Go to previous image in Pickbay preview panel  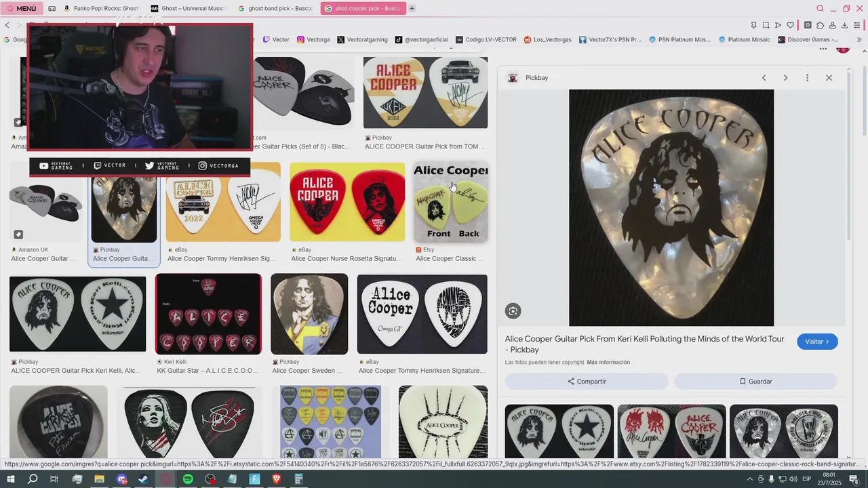pos(764,78)
